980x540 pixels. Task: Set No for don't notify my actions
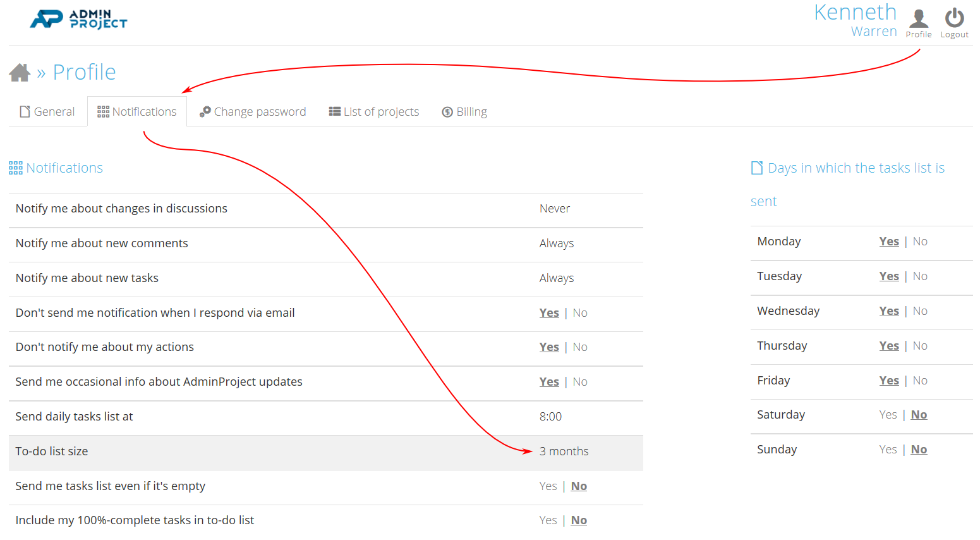tap(580, 347)
